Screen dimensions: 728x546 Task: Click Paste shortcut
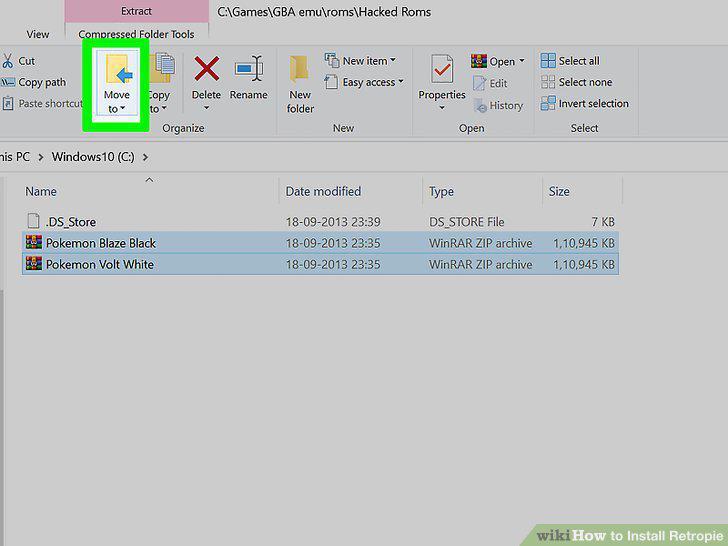tap(42, 103)
